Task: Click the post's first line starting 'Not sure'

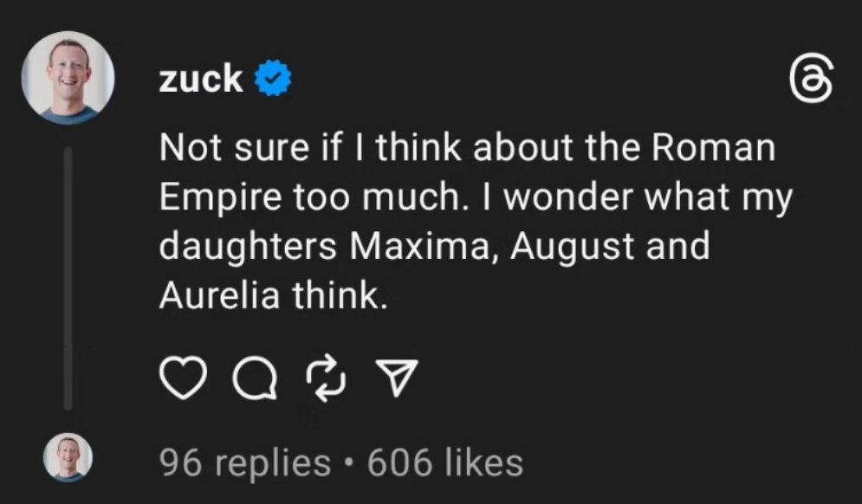Action: (466, 148)
